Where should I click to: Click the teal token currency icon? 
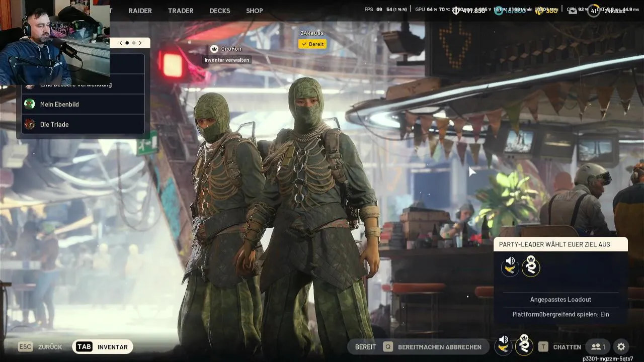(x=498, y=11)
